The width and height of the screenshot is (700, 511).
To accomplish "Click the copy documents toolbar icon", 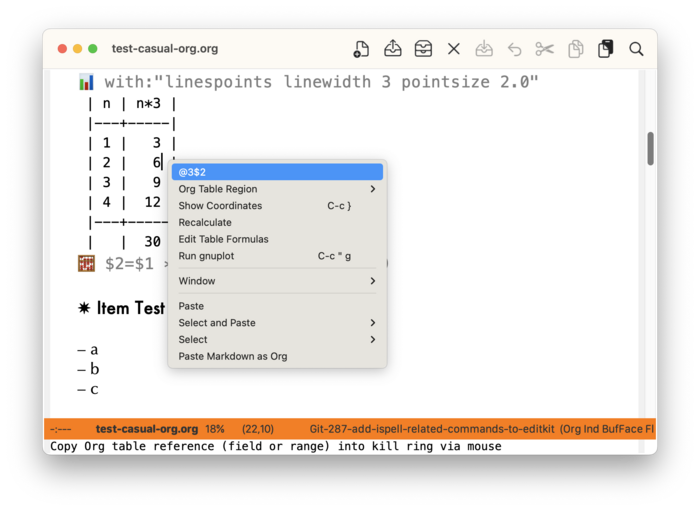I will click(575, 49).
